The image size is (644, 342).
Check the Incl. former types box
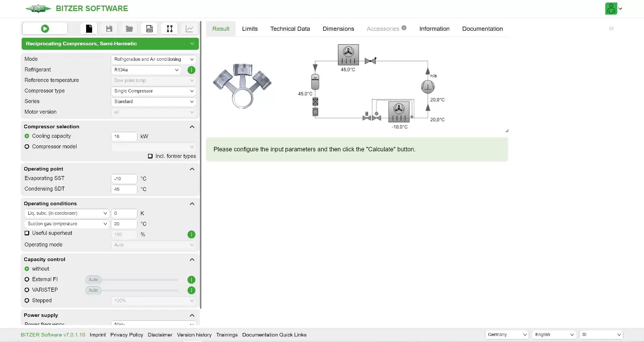pyautogui.click(x=150, y=156)
